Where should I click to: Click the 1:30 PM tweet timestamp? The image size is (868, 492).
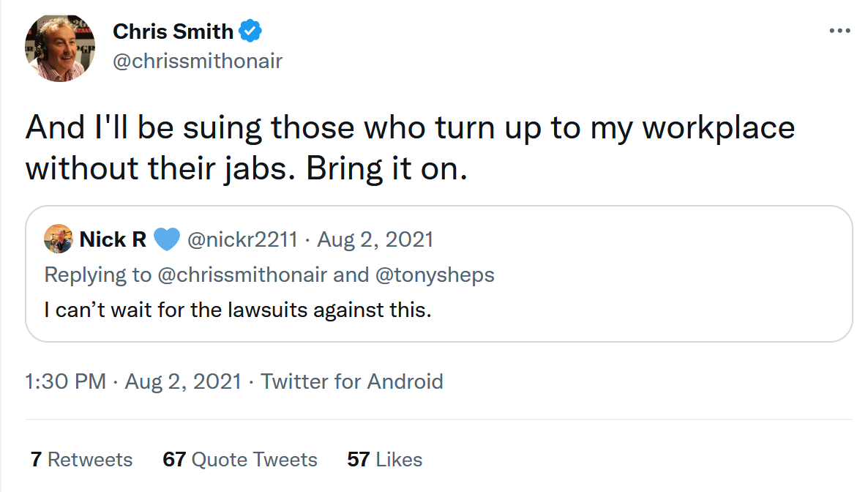[66, 381]
